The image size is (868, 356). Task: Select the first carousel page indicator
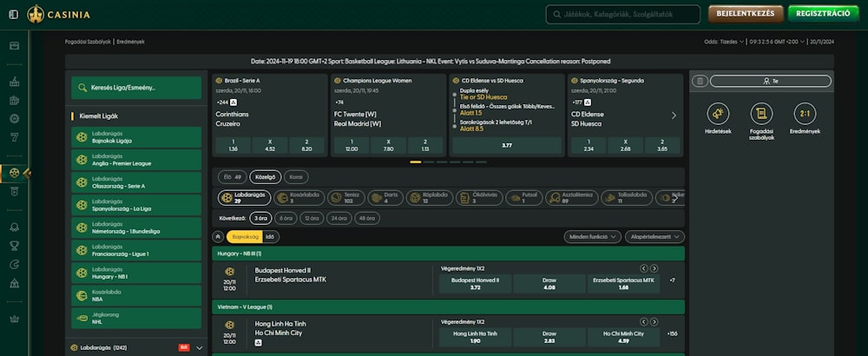415,162
